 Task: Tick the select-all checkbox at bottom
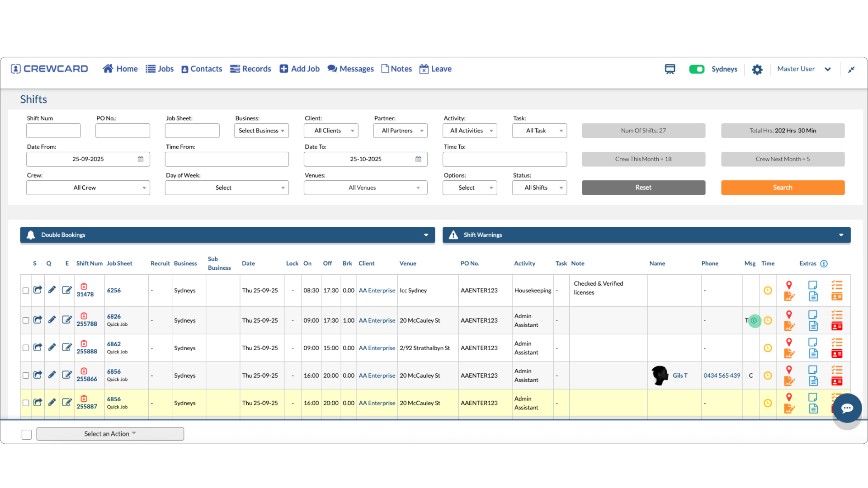click(x=27, y=434)
